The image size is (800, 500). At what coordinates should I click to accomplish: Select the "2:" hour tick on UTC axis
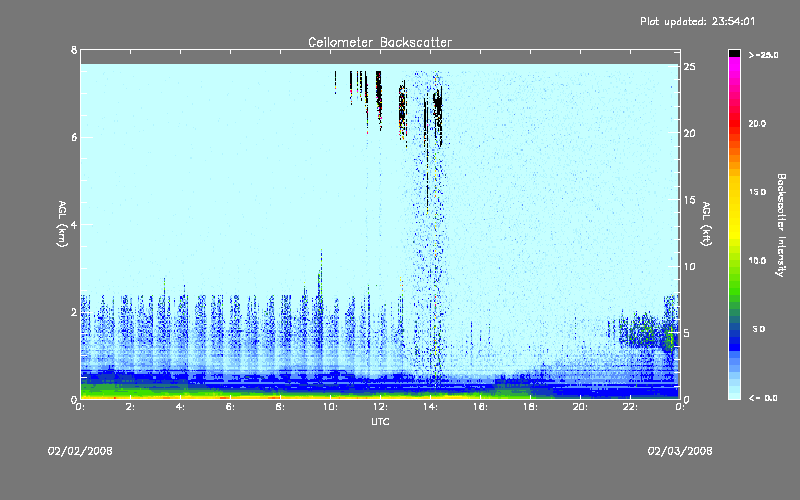[x=131, y=407]
